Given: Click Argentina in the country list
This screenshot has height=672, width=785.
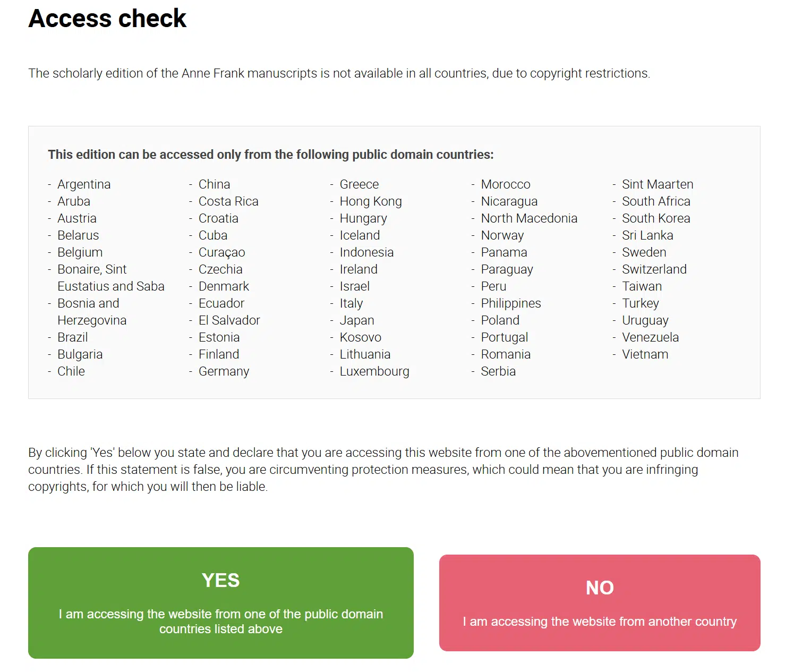Looking at the screenshot, I should pos(84,184).
